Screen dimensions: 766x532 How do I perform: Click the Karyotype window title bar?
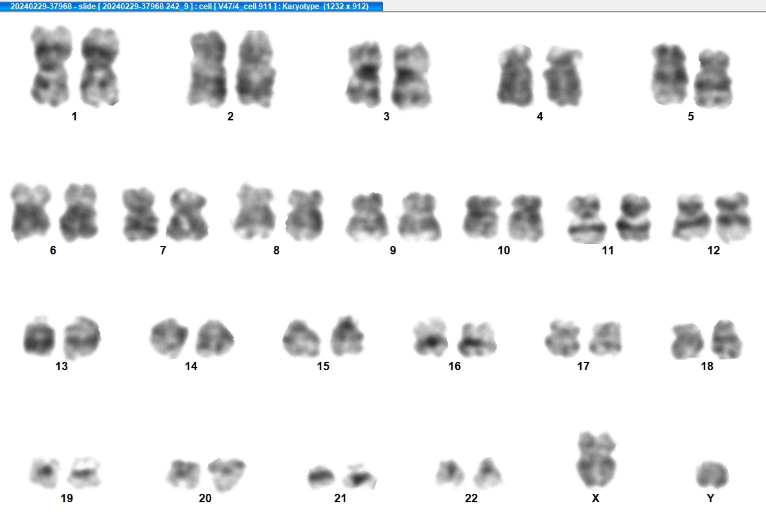click(x=191, y=6)
